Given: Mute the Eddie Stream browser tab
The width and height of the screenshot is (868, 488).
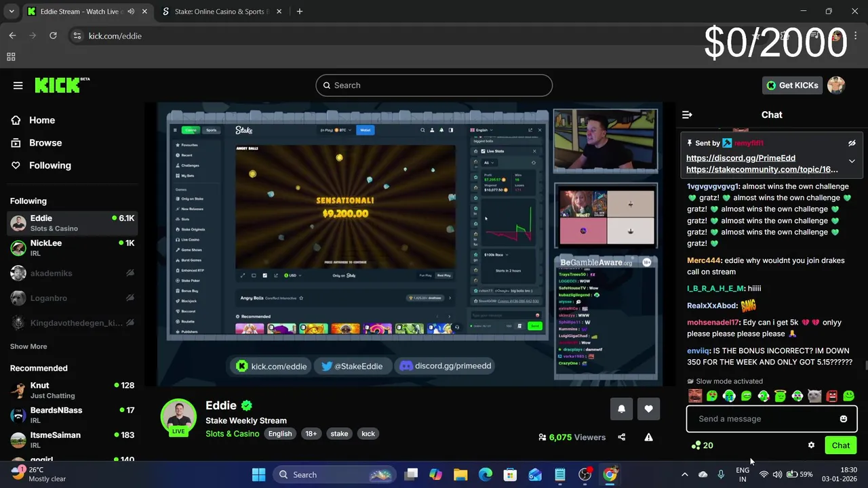Looking at the screenshot, I should (x=131, y=12).
